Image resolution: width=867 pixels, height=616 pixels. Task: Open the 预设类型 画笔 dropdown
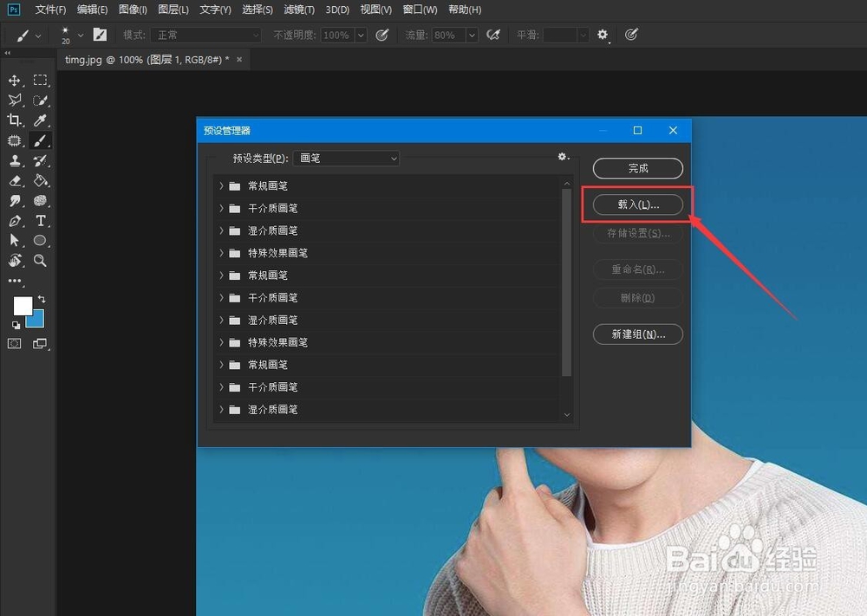pyautogui.click(x=346, y=158)
